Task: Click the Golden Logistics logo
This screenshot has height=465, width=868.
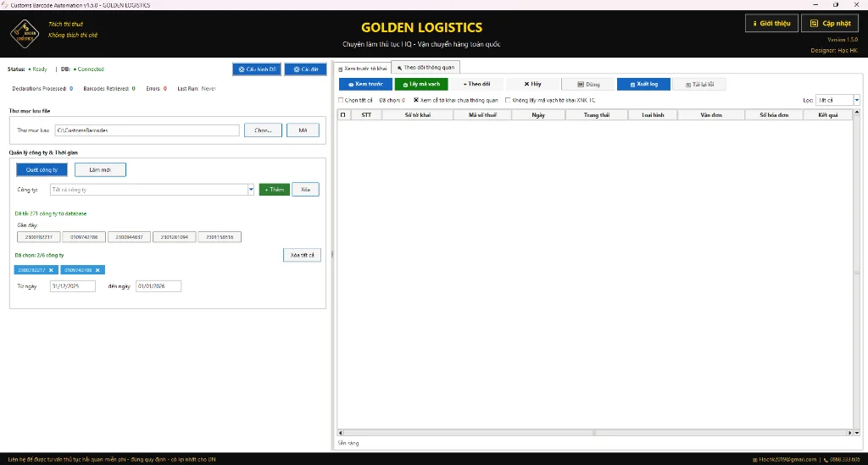Action: click(x=24, y=35)
